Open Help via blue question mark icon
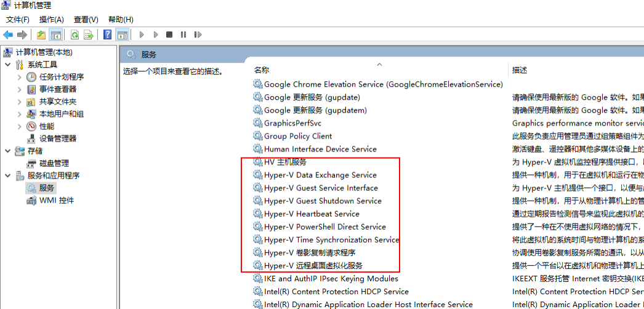The image size is (644, 309). (108, 35)
